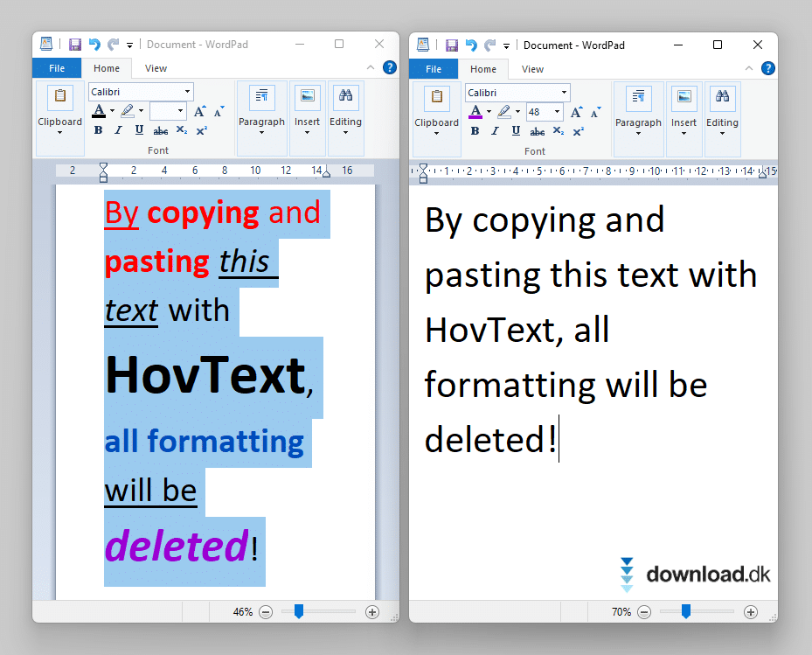The height and width of the screenshot is (655, 812).
Task: Click ruler indent marker in left window
Action: coord(103,172)
